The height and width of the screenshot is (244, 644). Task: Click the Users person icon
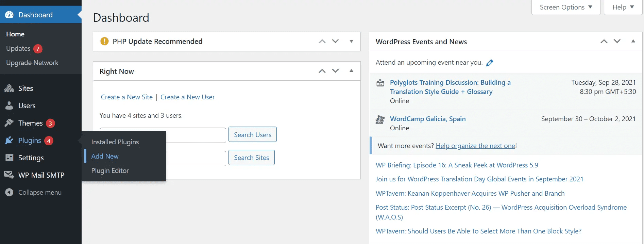click(x=9, y=105)
